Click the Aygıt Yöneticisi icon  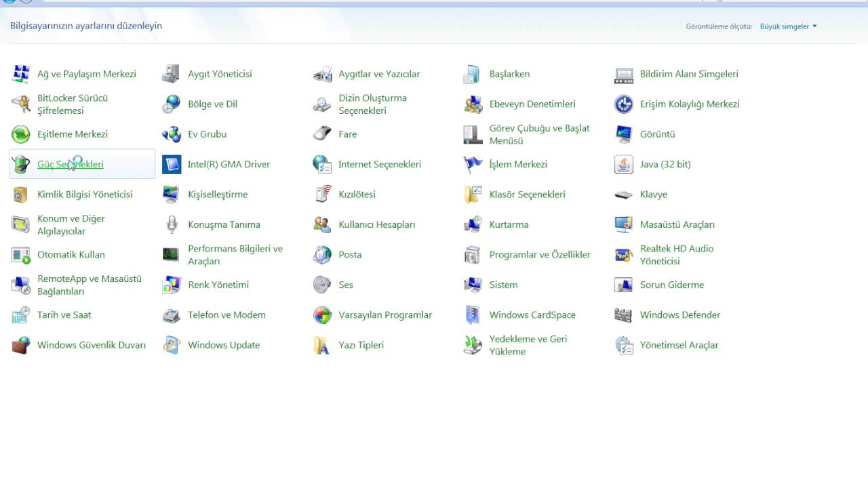click(x=172, y=74)
